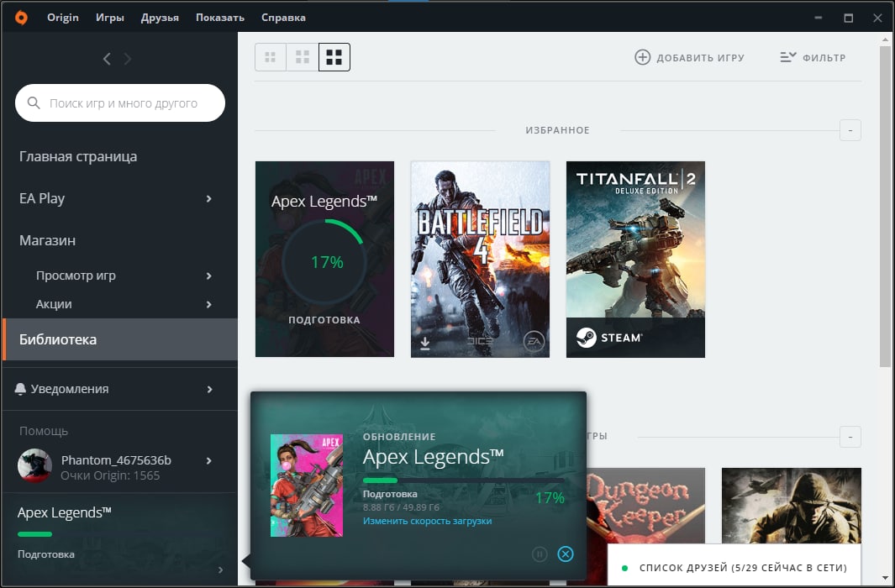Open the Battlefield 4 game tile
The image size is (895, 588).
pyautogui.click(x=480, y=260)
